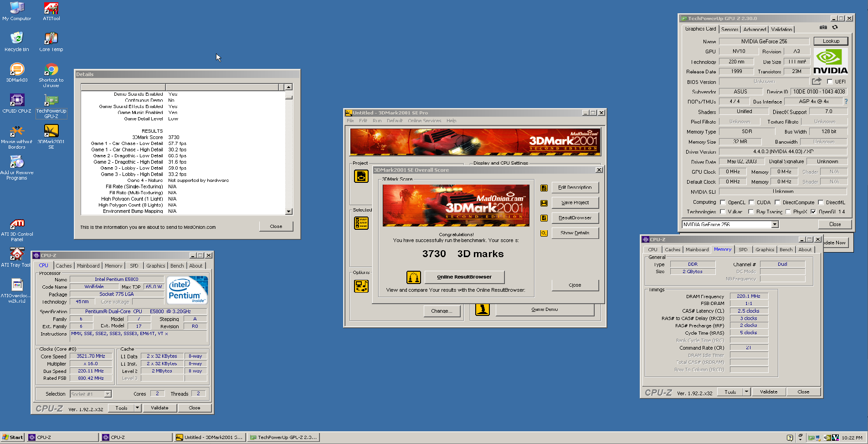Switch to the Advanced tab in GPU-Z
The width and height of the screenshot is (868, 444).
tap(755, 29)
